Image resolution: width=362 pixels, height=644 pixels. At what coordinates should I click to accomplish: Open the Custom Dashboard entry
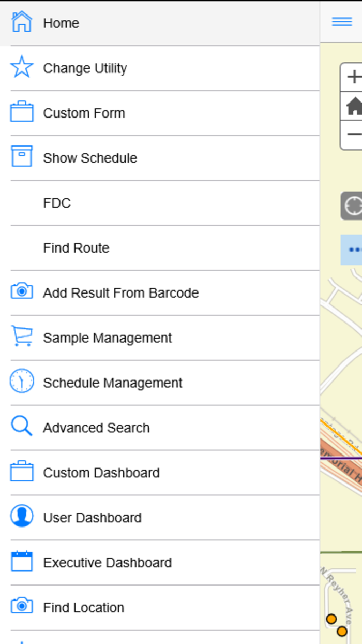101,473
